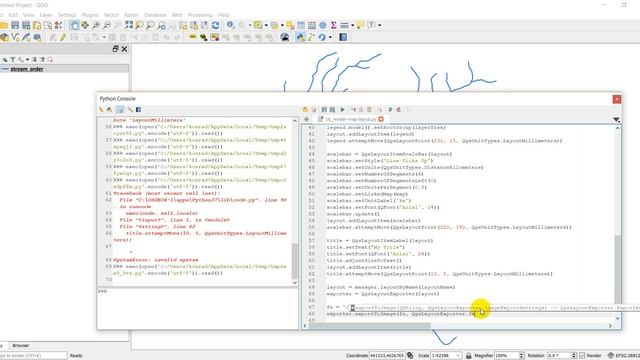Click the Clear Console icon in Python Console
Viewport: 640px width, 360px height.
click(101, 109)
